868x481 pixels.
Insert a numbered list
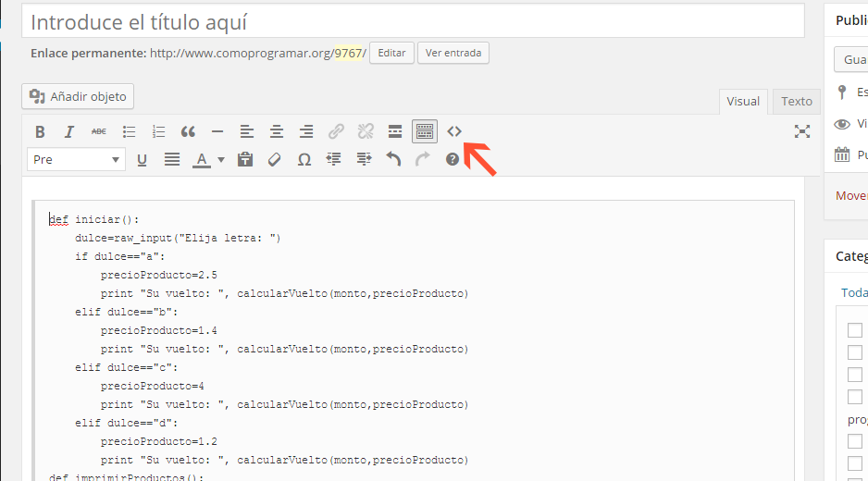(158, 131)
